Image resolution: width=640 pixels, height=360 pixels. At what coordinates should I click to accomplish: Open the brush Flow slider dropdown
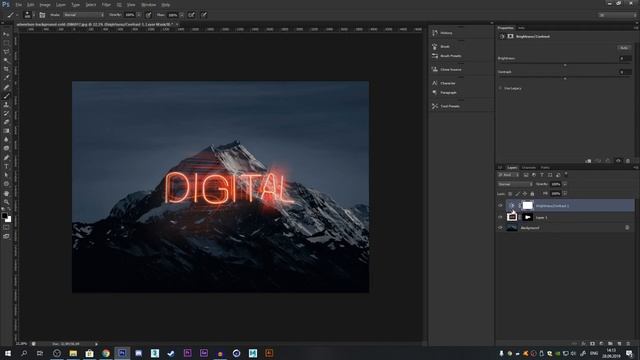[x=182, y=15]
